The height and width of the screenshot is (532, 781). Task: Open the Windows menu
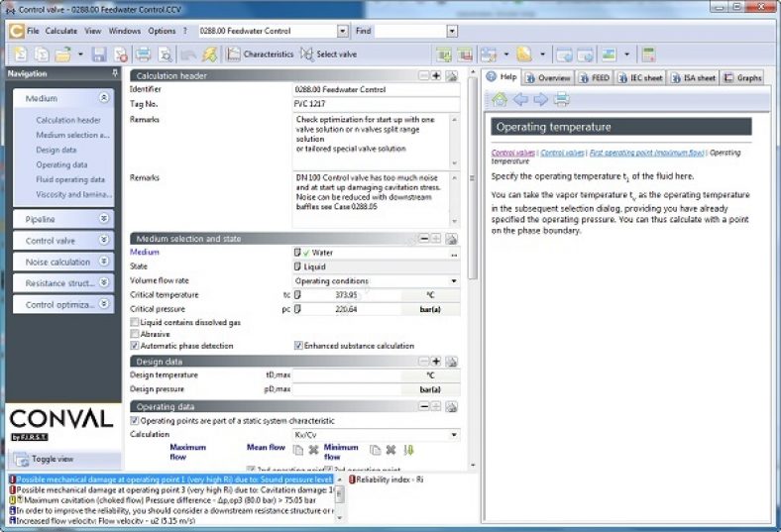pyautogui.click(x=125, y=31)
